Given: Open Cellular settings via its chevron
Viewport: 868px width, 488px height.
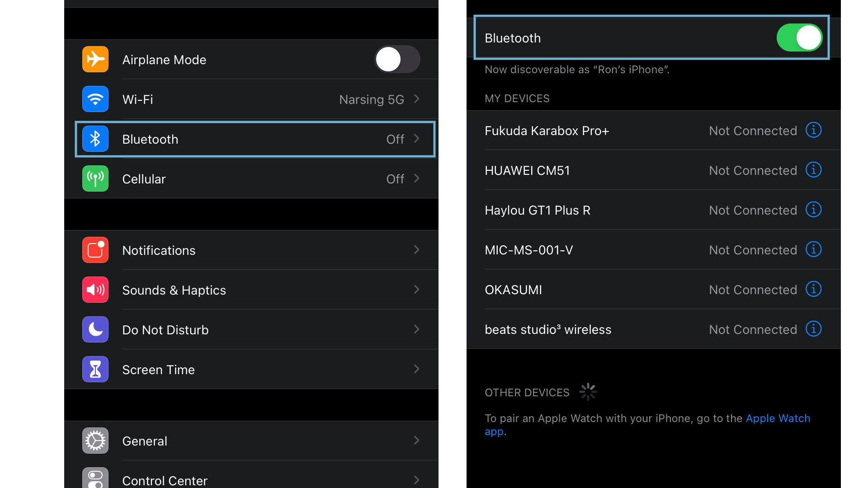Looking at the screenshot, I should 417,178.
